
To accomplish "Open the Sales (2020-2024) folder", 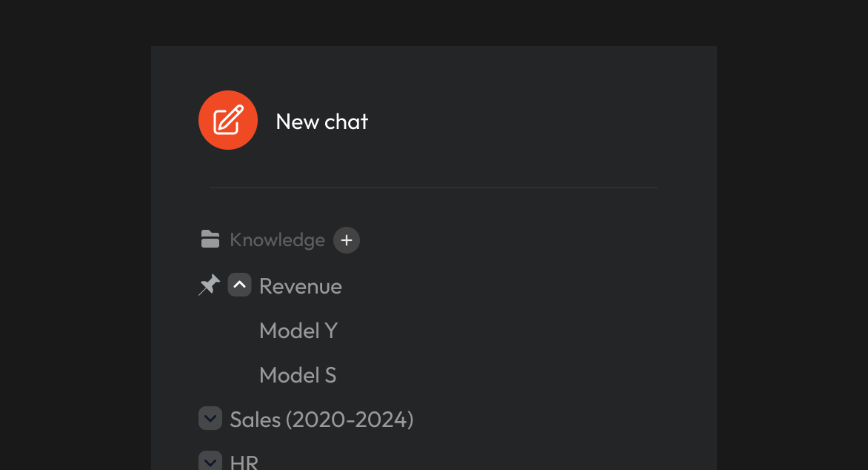I will pyautogui.click(x=321, y=420).
